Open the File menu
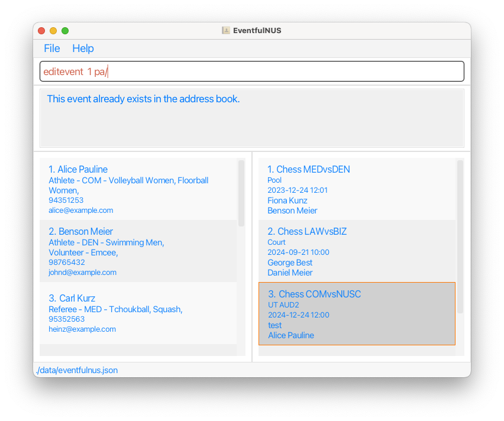This screenshot has width=504, height=421. (x=51, y=48)
